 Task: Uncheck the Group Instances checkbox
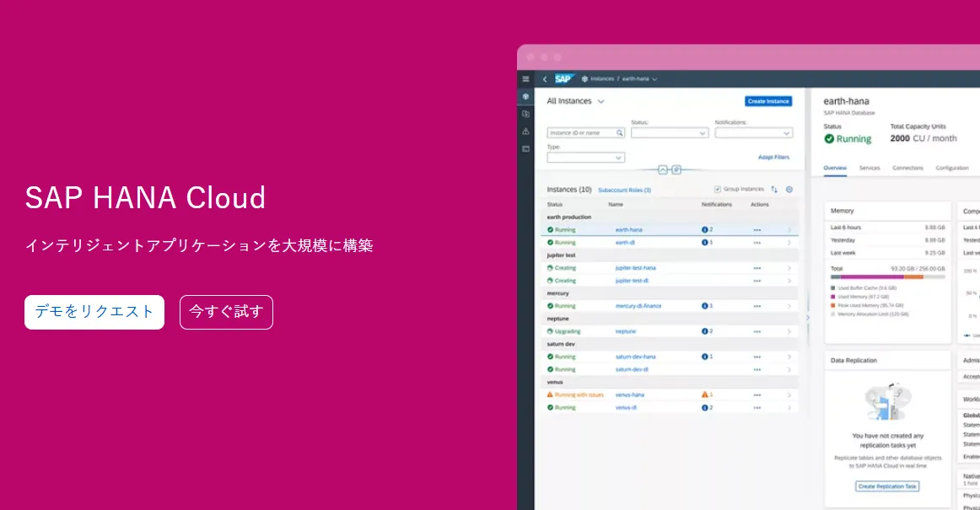718,189
